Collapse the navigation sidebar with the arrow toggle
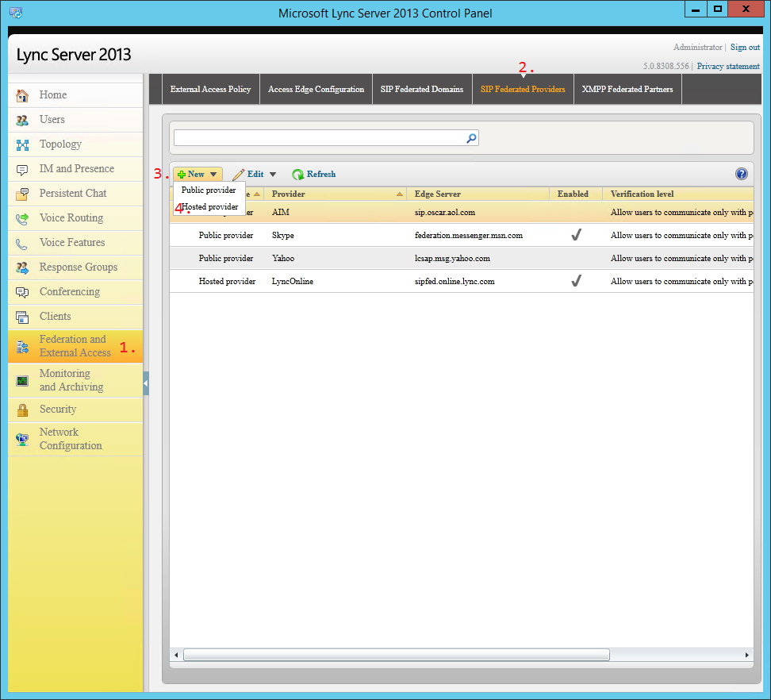The height and width of the screenshot is (700, 771). click(146, 382)
